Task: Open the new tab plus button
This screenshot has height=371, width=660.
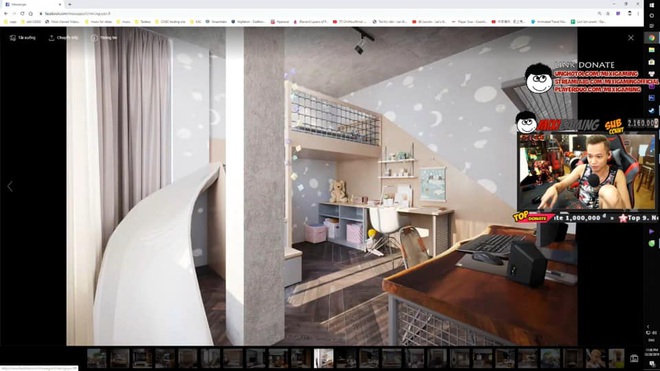Action: point(69,4)
